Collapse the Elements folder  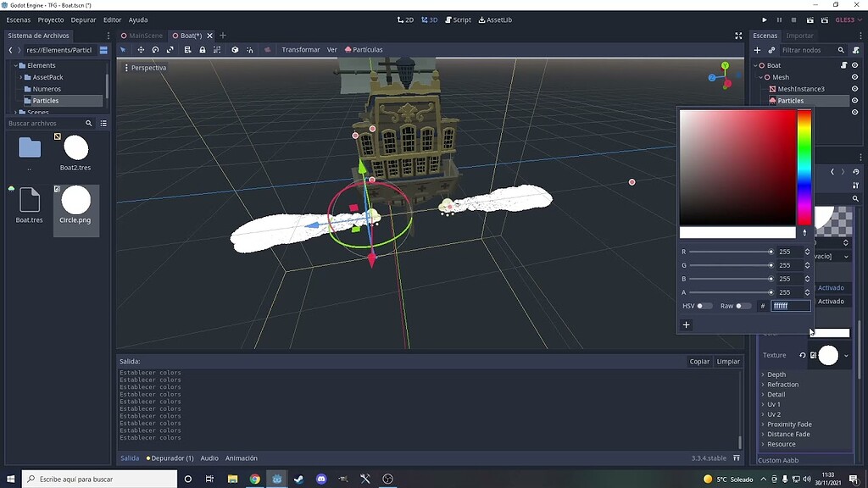point(15,65)
